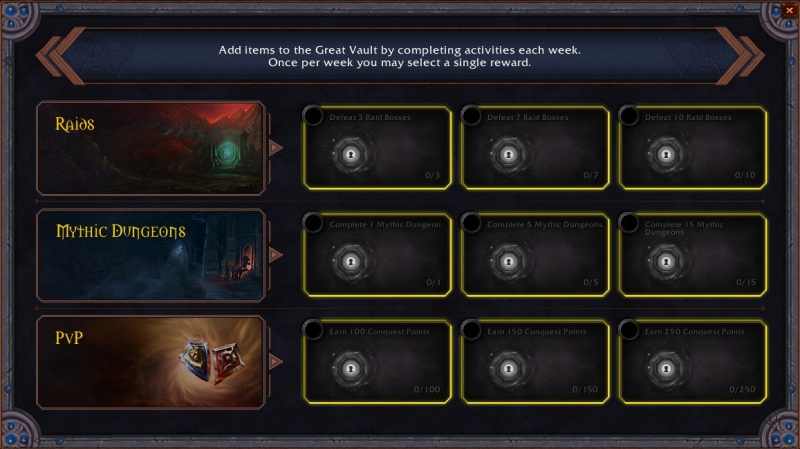Click the lock icon under Defeat 3 Raid Bosses
This screenshot has width=800, height=449.
click(351, 154)
